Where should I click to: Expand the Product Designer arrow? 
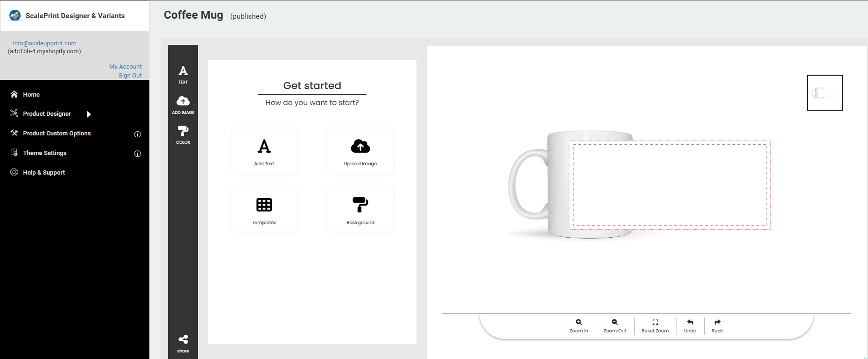(x=89, y=114)
